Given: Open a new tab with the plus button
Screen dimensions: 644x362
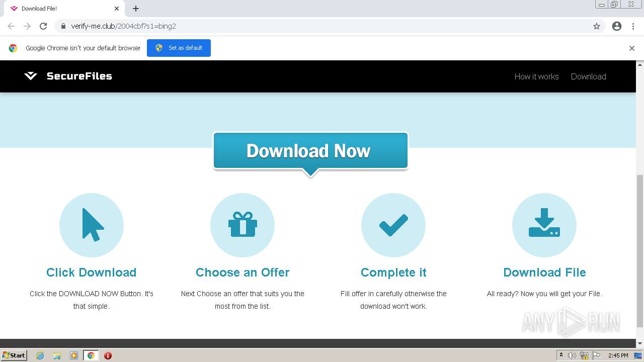Looking at the screenshot, I should tap(136, 9).
